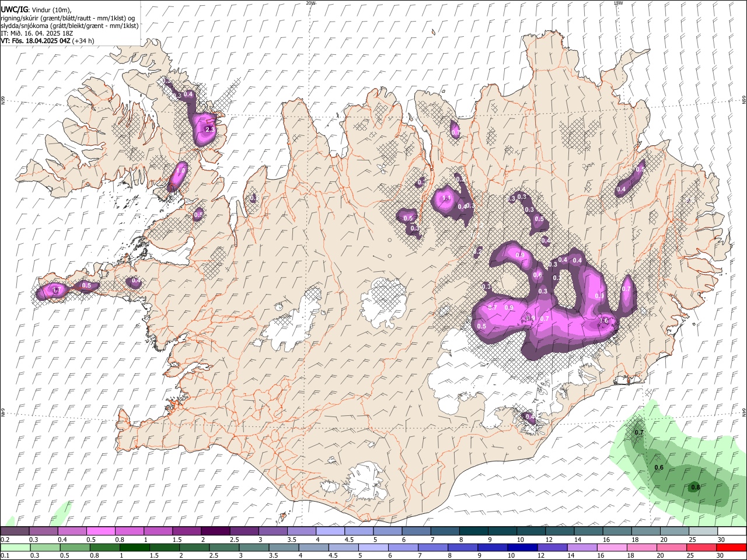The width and height of the screenshot is (747, 560).
Task: Click the black '0.8' value in green rain area
Action: point(695,487)
